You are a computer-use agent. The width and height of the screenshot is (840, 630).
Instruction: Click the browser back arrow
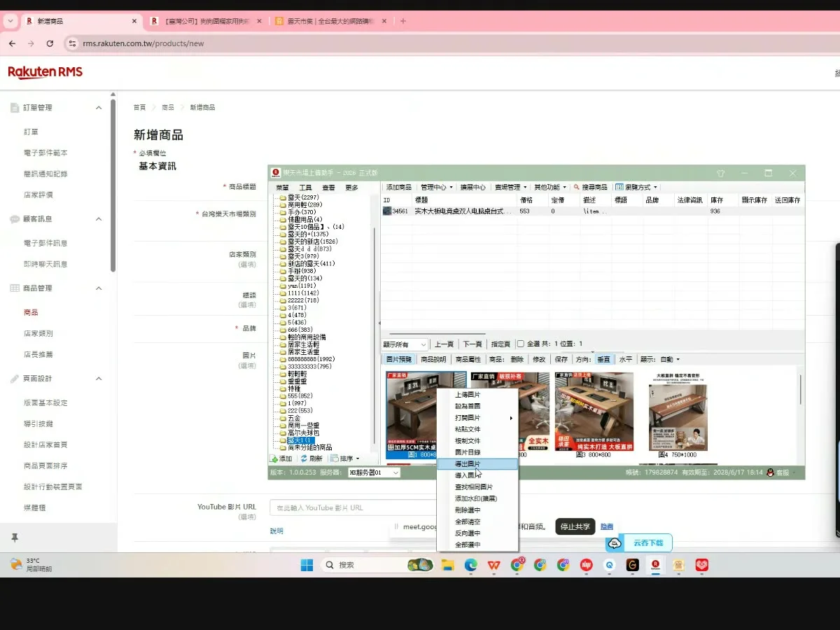tap(12, 43)
